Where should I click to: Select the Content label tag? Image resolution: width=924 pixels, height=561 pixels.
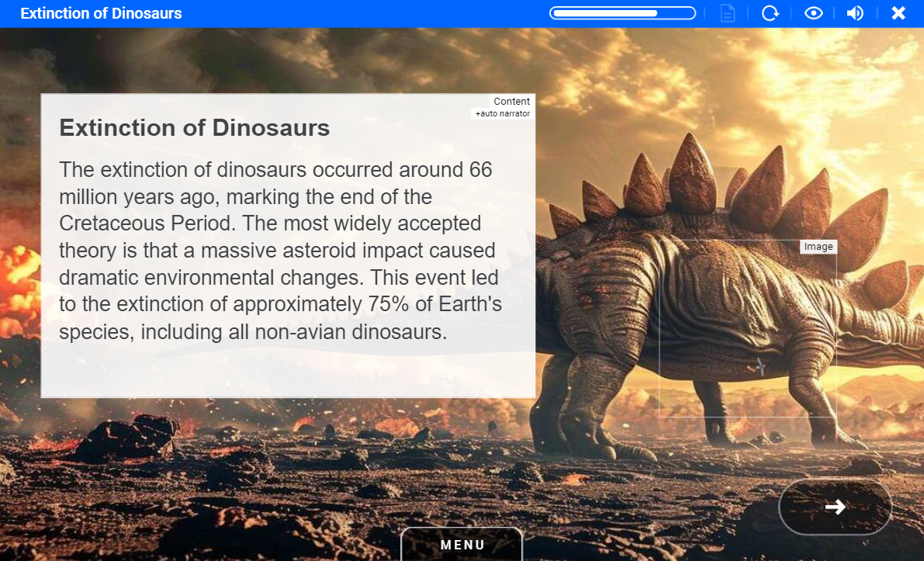click(x=511, y=102)
